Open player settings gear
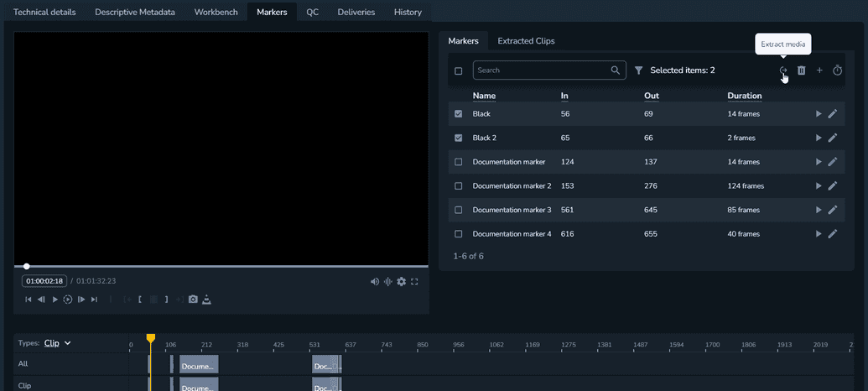The height and width of the screenshot is (391, 868). pyautogui.click(x=402, y=282)
